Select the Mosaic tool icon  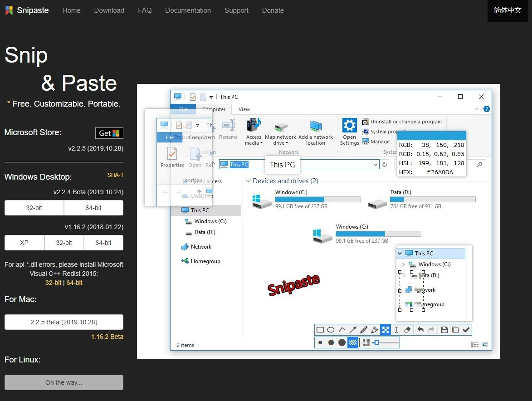click(386, 330)
